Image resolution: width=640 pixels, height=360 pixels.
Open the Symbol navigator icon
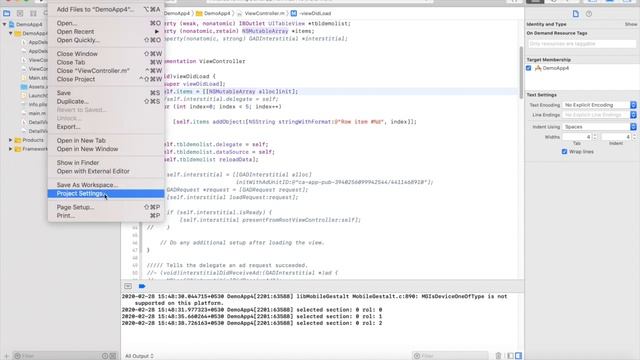[33, 13]
